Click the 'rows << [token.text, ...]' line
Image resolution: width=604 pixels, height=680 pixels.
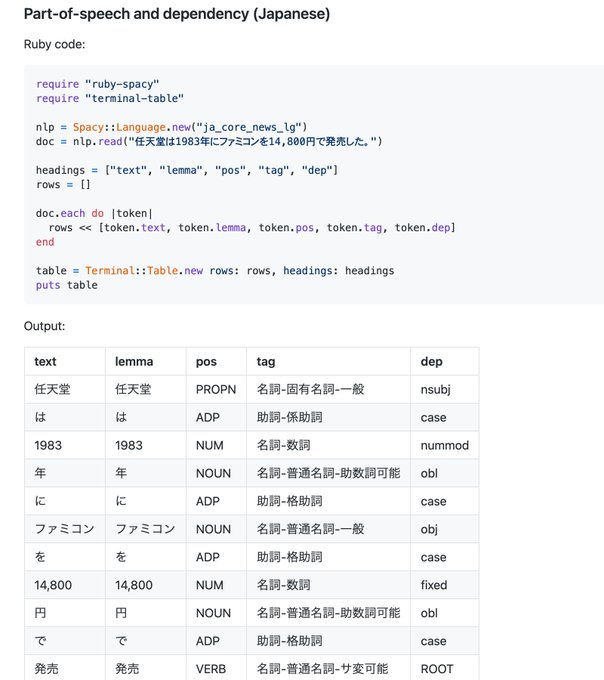(x=252, y=227)
